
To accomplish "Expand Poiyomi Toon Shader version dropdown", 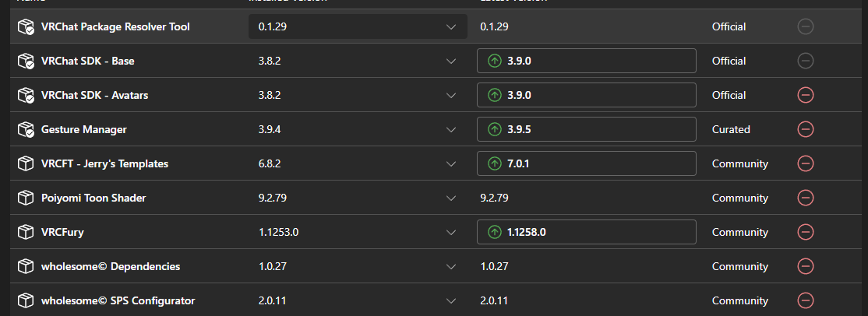I will [x=450, y=198].
